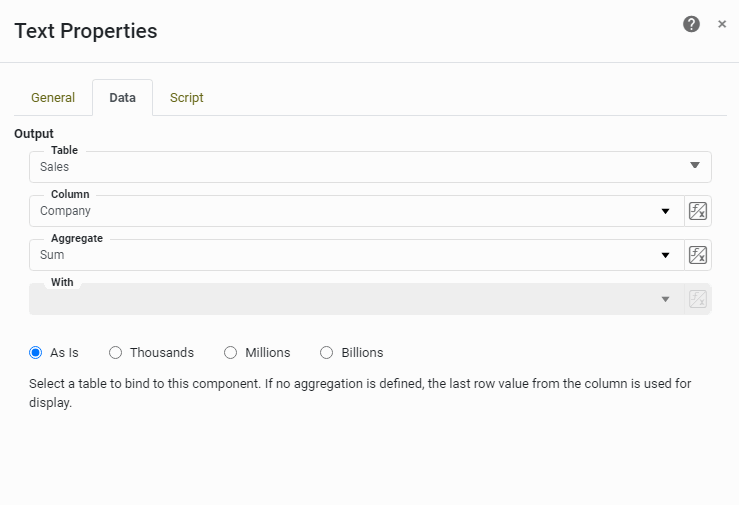Open formula editor for Column field
This screenshot has width=739, height=505.
698,211
